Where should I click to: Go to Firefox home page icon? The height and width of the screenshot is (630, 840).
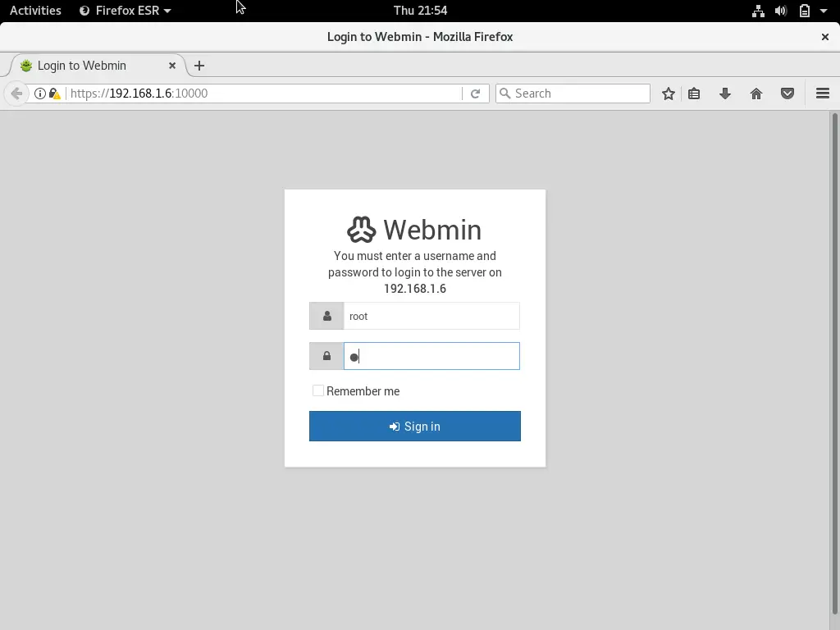click(x=756, y=94)
